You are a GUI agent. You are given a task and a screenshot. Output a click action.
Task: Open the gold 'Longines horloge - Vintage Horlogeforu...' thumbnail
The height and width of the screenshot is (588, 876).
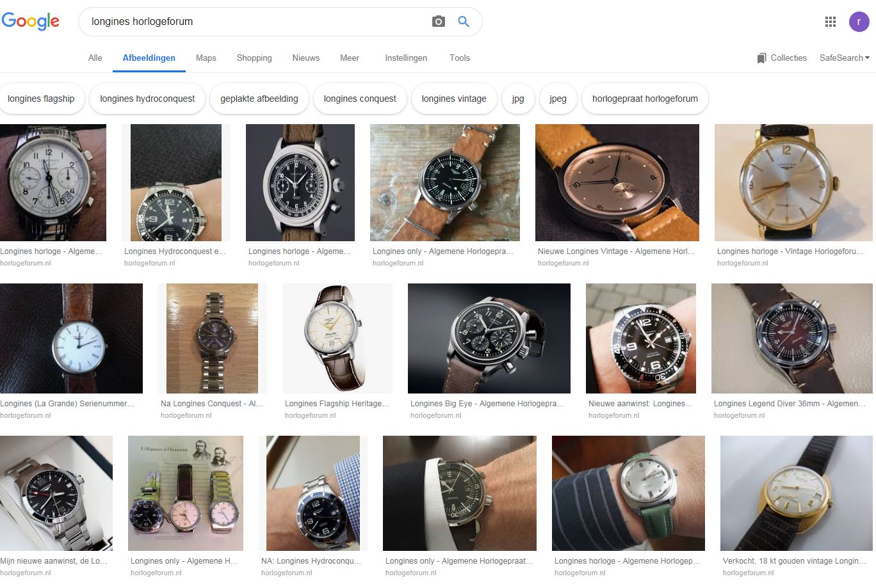tap(793, 182)
